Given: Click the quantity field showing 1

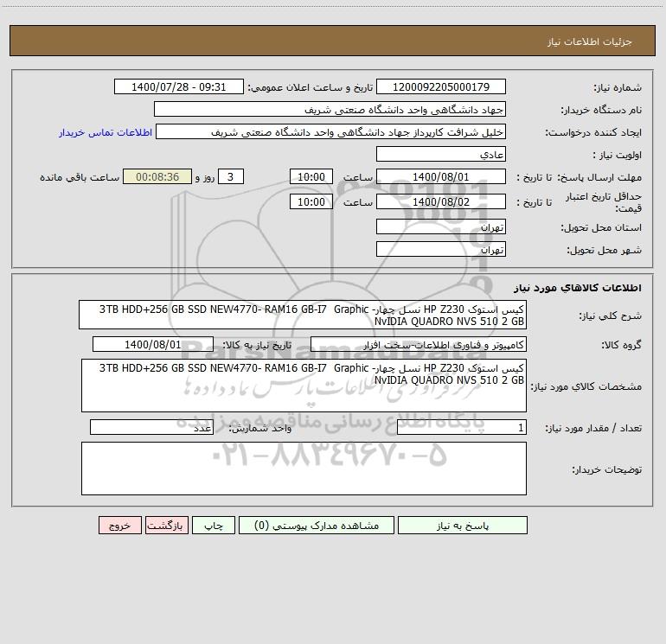Looking at the screenshot, I should 462,427.
